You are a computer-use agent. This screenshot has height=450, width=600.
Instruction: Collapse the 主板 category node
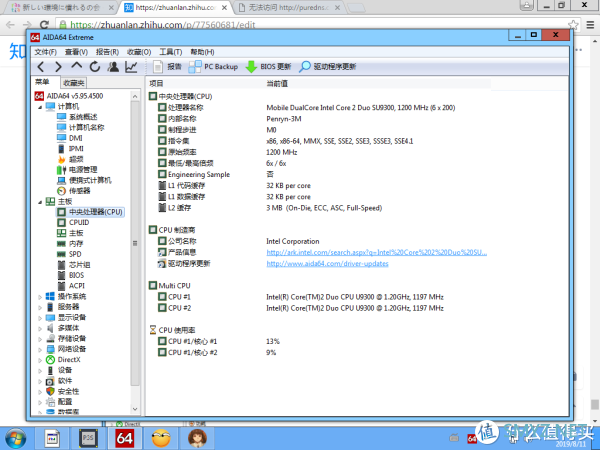(x=40, y=202)
